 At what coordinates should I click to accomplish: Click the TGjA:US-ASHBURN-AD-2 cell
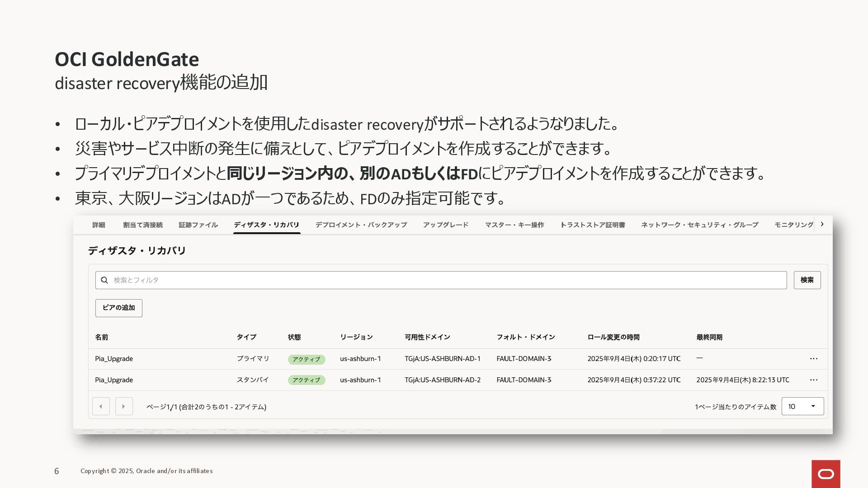pos(443,380)
